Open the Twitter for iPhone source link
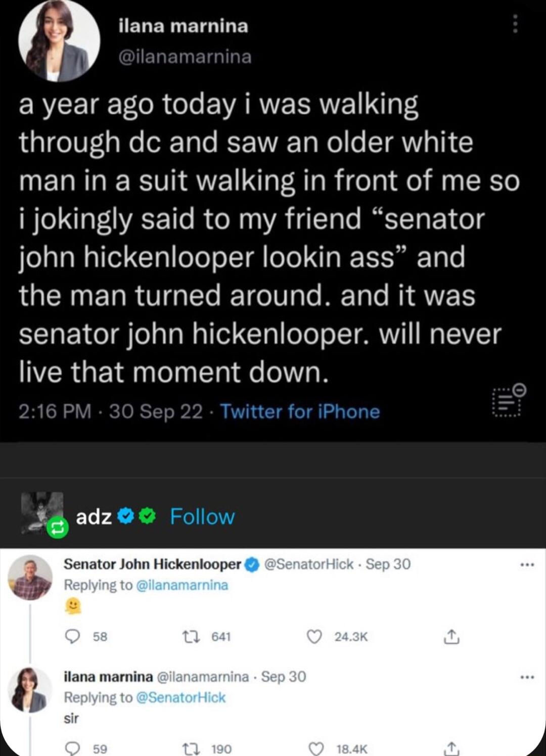546x756 pixels. tap(300, 411)
